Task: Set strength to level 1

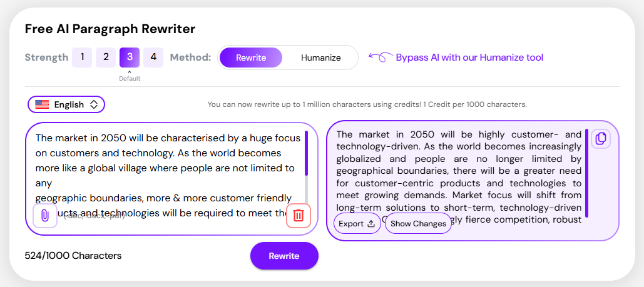Action: click(82, 58)
